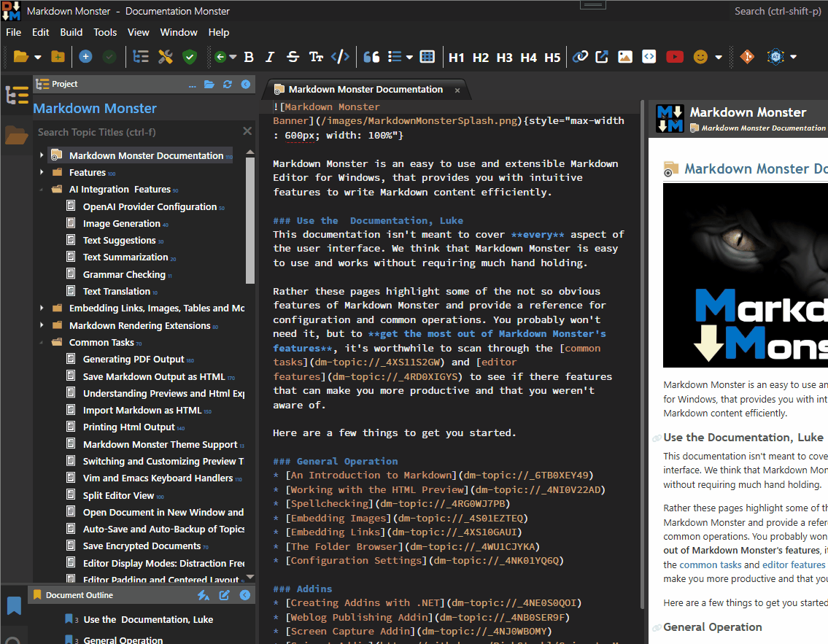The height and width of the screenshot is (644, 828).
Task: Open the File menu
Action: click(14, 32)
